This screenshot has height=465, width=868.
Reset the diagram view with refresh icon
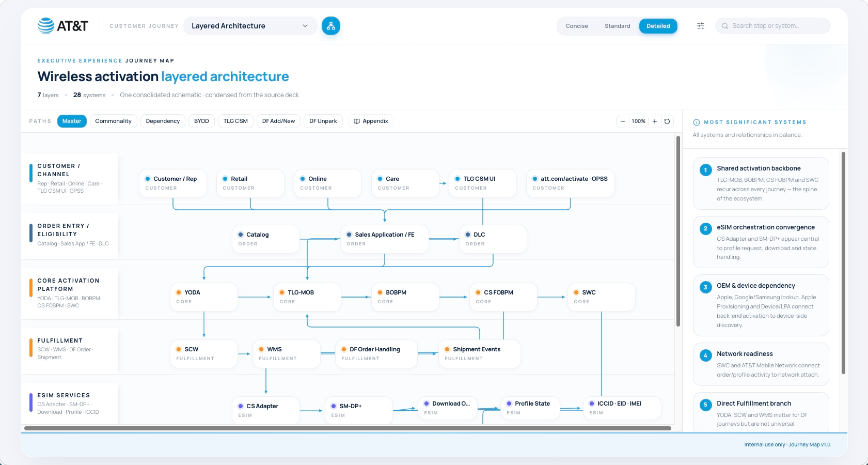[667, 121]
